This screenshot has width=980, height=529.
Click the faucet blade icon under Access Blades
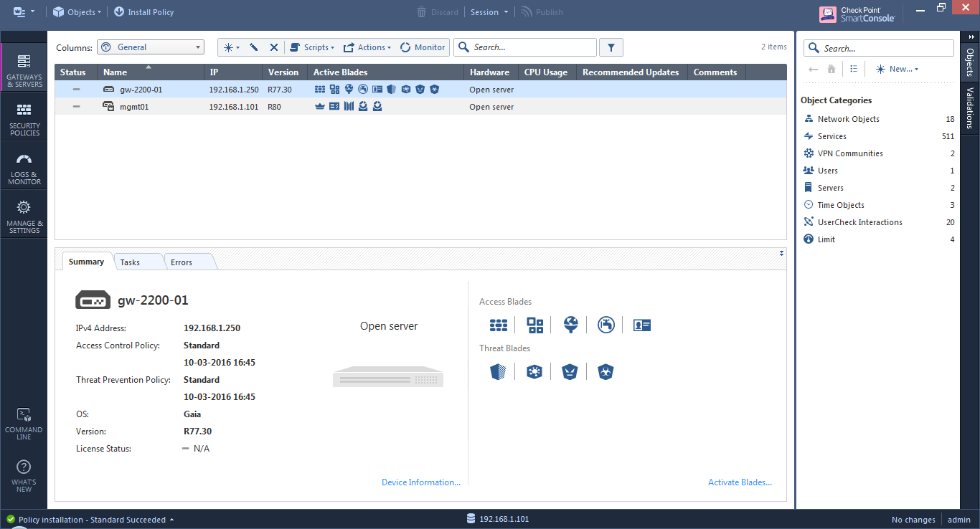click(606, 325)
